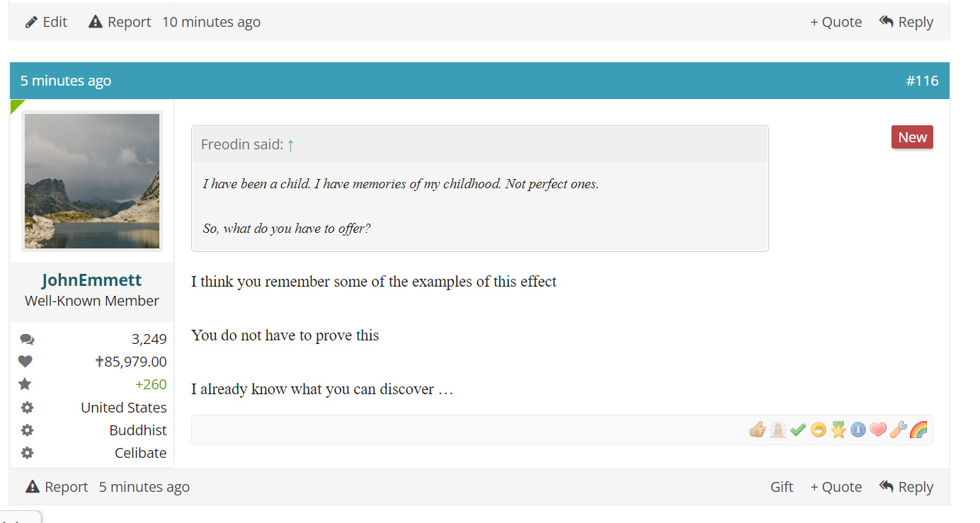React with the praying hands icon
Screen dimensions: 980x523
tap(778, 430)
